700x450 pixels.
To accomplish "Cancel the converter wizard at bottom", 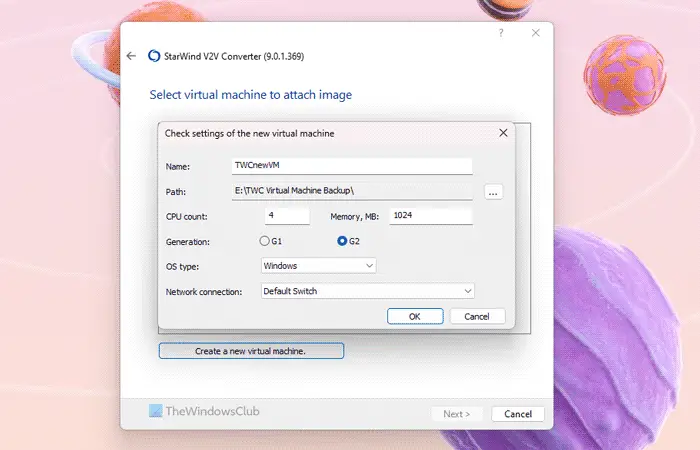I will (518, 414).
